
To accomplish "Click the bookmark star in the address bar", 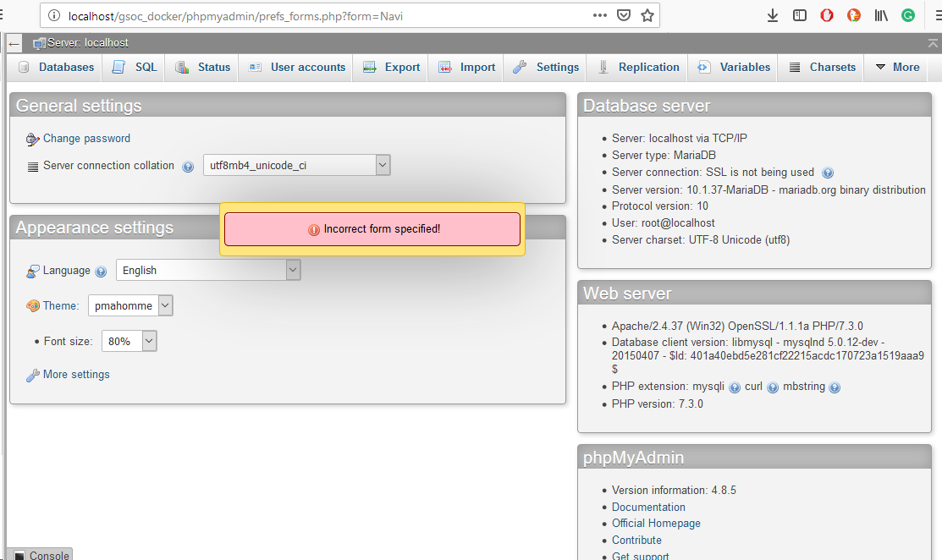I will click(x=648, y=14).
